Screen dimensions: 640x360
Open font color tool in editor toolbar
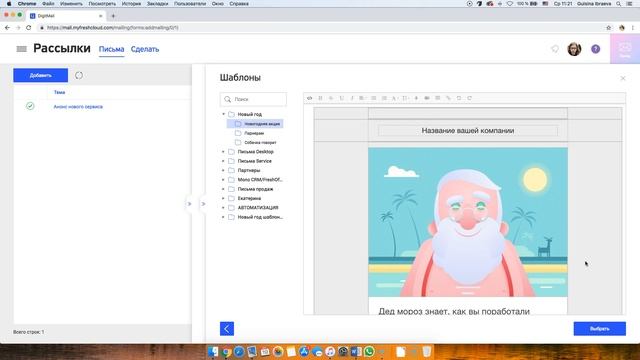click(394, 98)
